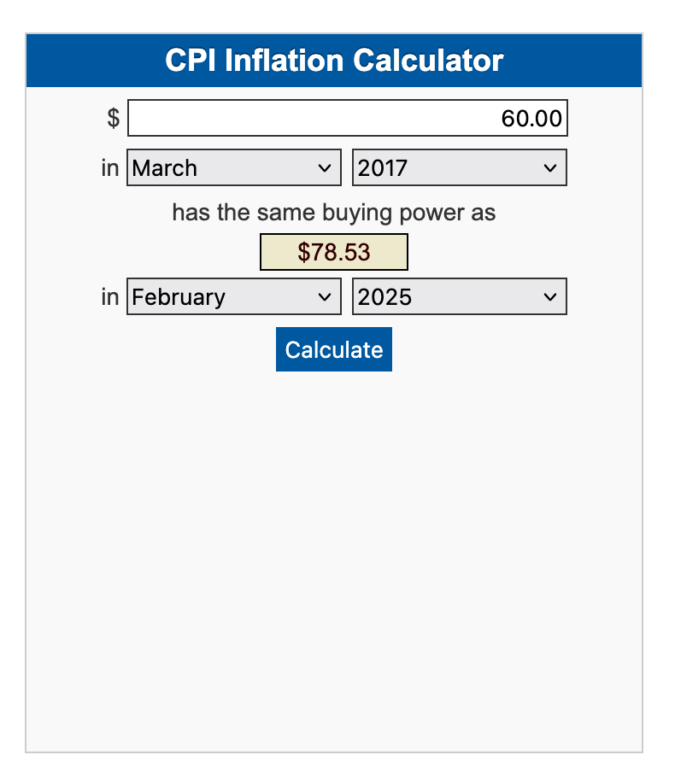Image resolution: width=675 pixels, height=784 pixels.
Task: Click the empty panel area below Calculate
Action: pos(334,555)
